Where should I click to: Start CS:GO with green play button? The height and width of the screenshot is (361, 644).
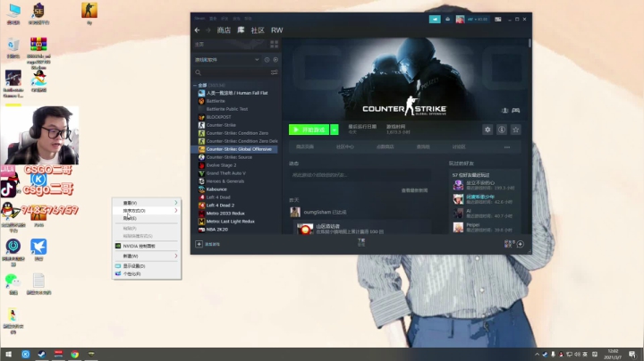309,130
